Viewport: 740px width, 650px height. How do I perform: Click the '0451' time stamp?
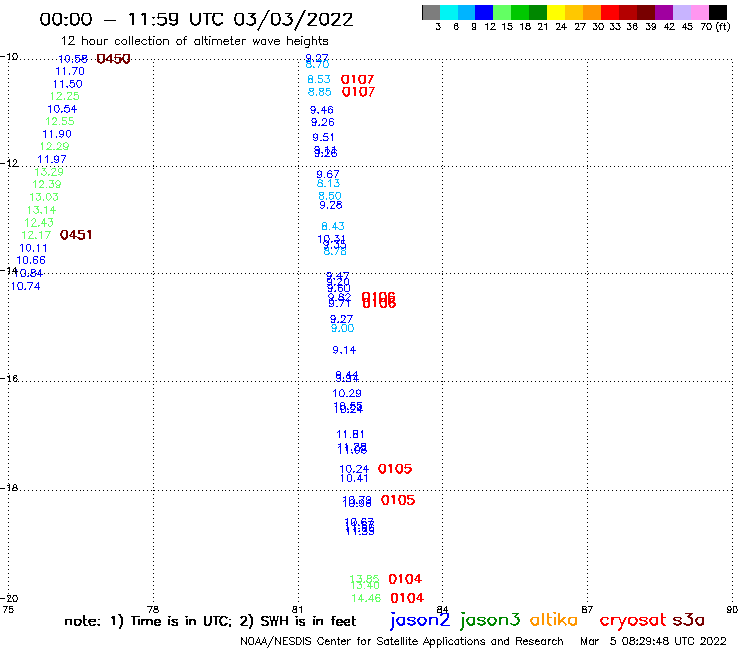(x=76, y=235)
